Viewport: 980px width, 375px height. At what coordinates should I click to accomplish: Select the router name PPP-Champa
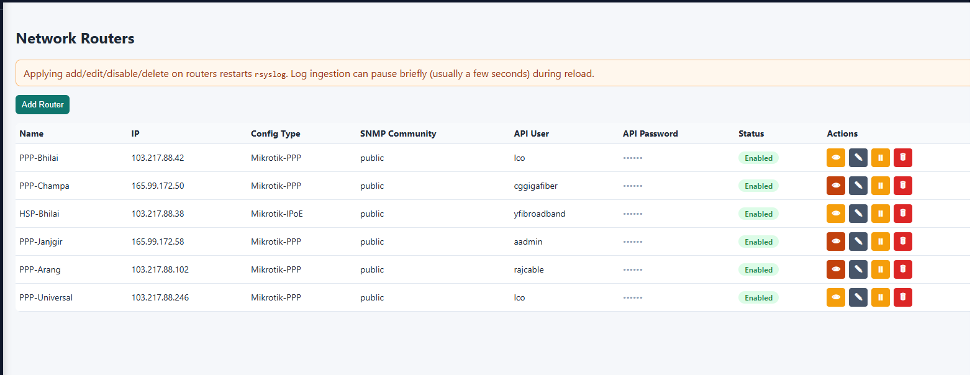point(44,186)
